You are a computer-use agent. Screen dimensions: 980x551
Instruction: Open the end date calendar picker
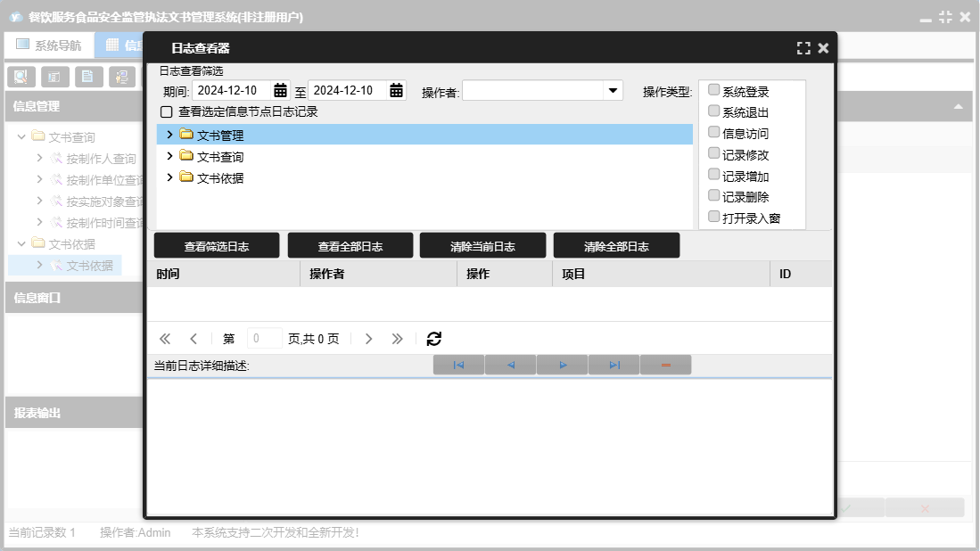[396, 90]
